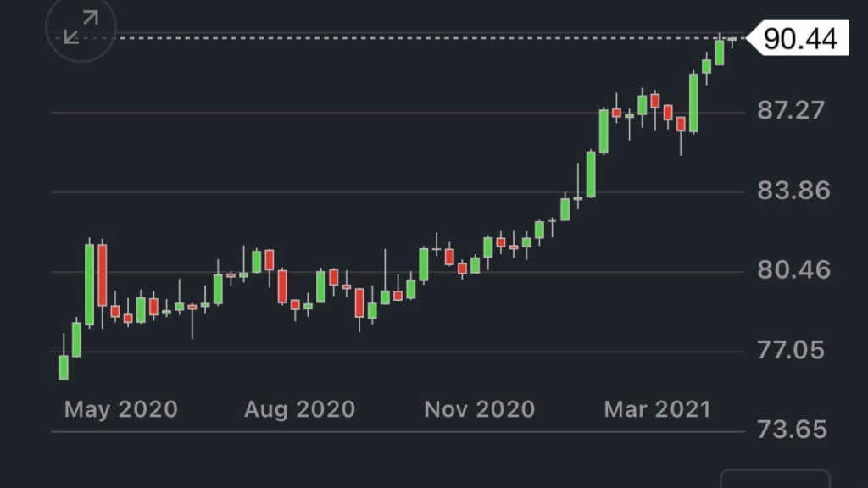Click the Nov 2020 date label
Screen dimensions: 868x488
[x=480, y=410]
